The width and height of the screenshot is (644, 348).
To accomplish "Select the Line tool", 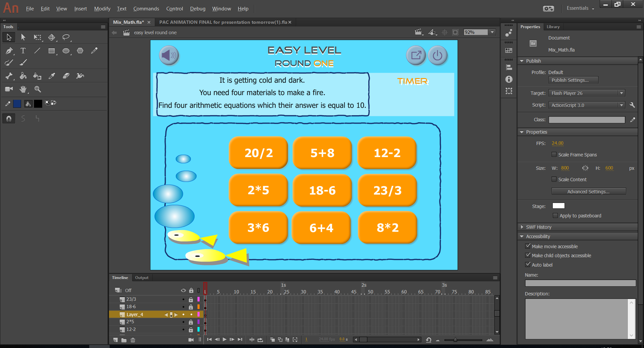I will click(x=37, y=51).
